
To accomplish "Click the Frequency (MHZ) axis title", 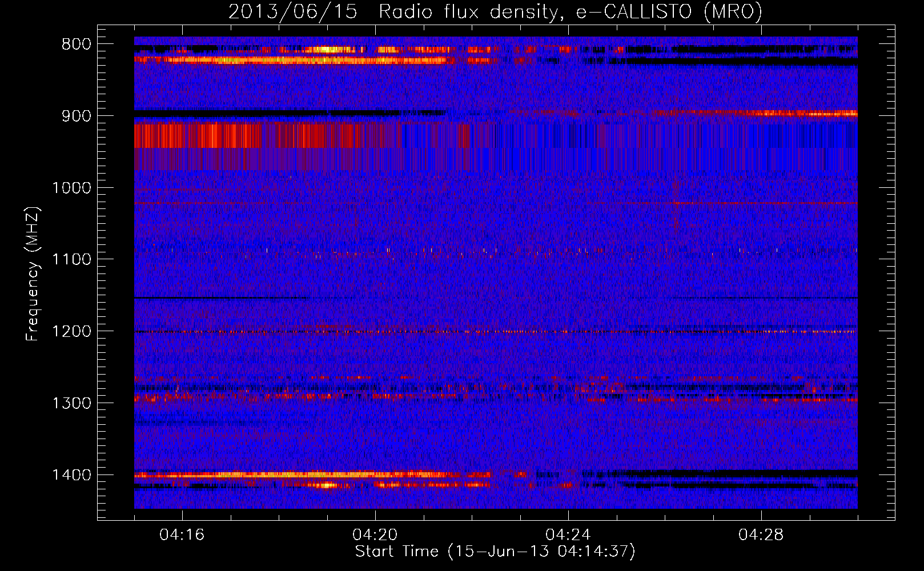I will [x=33, y=274].
